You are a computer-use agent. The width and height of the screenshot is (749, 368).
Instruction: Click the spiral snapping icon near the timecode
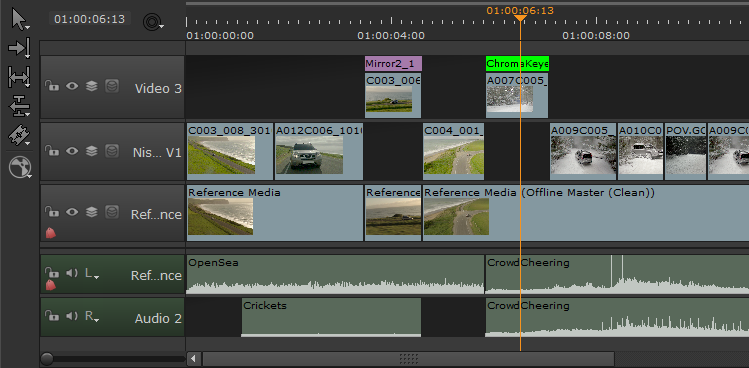point(151,21)
